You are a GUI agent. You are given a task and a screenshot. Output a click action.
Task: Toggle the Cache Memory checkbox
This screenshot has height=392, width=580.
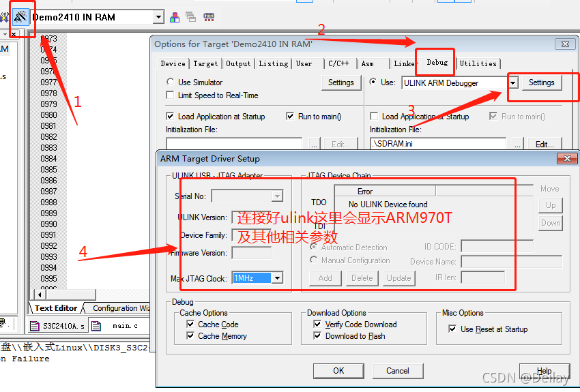tap(190, 335)
